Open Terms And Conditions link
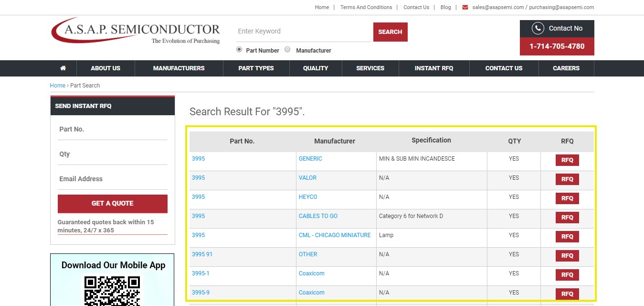 pos(366,7)
